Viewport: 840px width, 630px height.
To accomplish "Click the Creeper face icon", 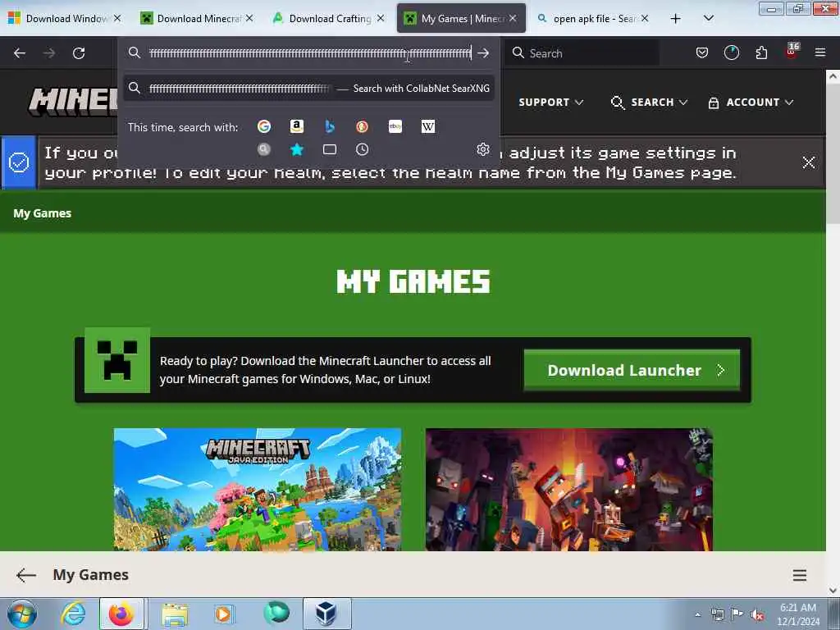I will (x=117, y=360).
